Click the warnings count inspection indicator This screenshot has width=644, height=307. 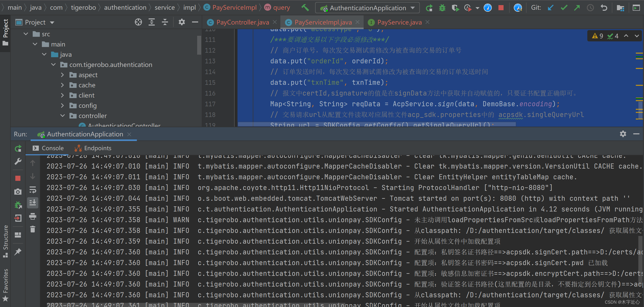[x=598, y=36]
